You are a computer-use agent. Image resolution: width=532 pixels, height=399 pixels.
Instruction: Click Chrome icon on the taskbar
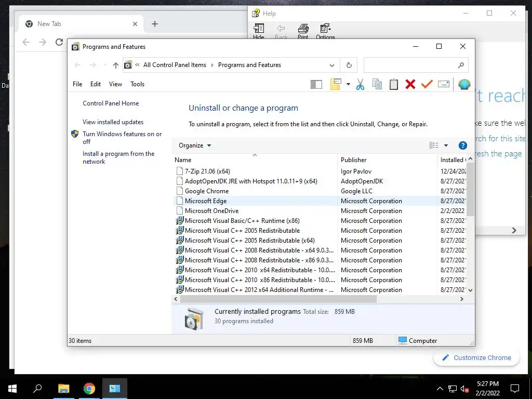point(89,389)
